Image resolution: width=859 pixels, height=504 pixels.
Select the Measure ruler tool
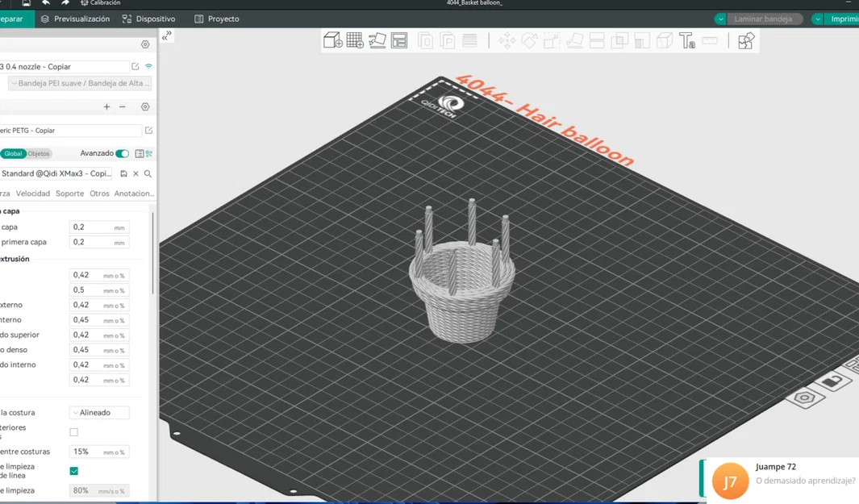pyautogui.click(x=710, y=40)
